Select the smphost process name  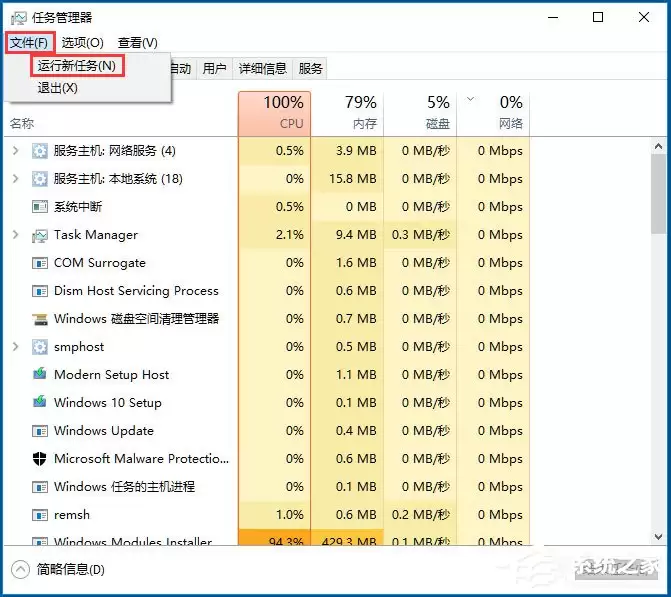click(x=79, y=347)
